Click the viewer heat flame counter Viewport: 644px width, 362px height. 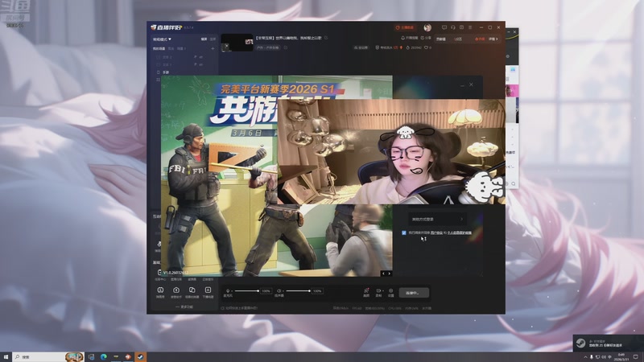click(414, 47)
